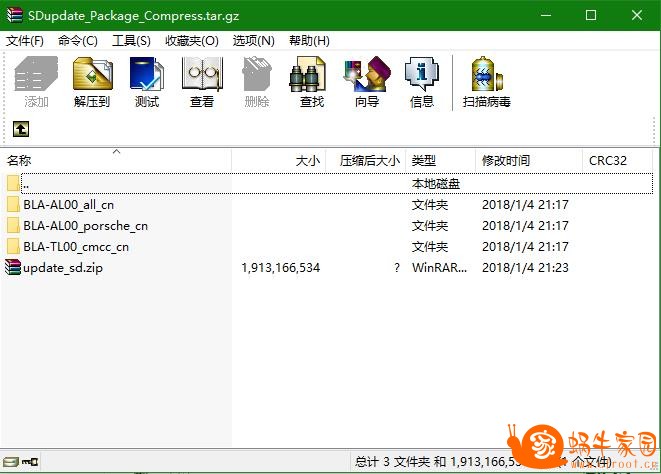Viewport: 661px width, 474px height.
Task: Click 文件夹 type of BLA-TL00_cmcc_cn row
Action: [x=430, y=247]
